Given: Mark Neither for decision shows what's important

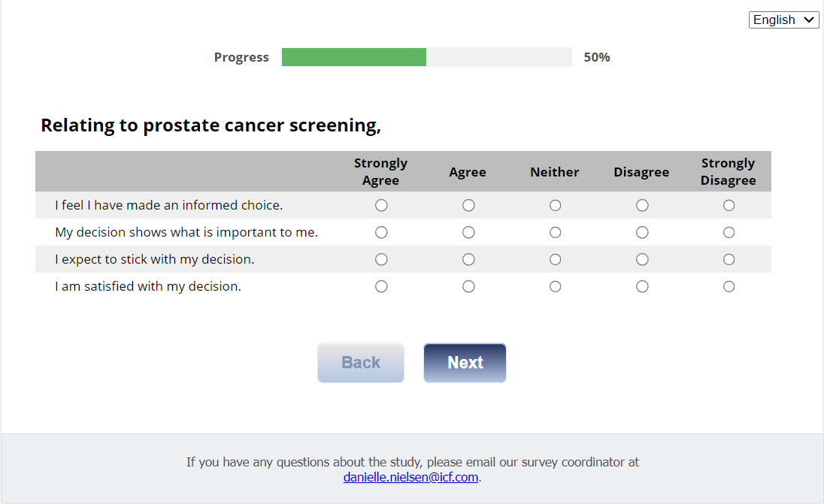Looking at the screenshot, I should [x=555, y=233].
